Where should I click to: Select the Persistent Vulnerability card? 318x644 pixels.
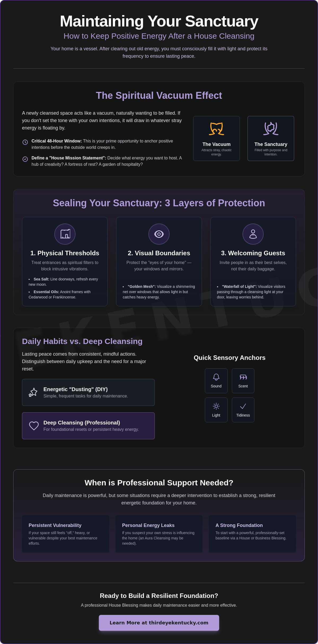coord(65,534)
